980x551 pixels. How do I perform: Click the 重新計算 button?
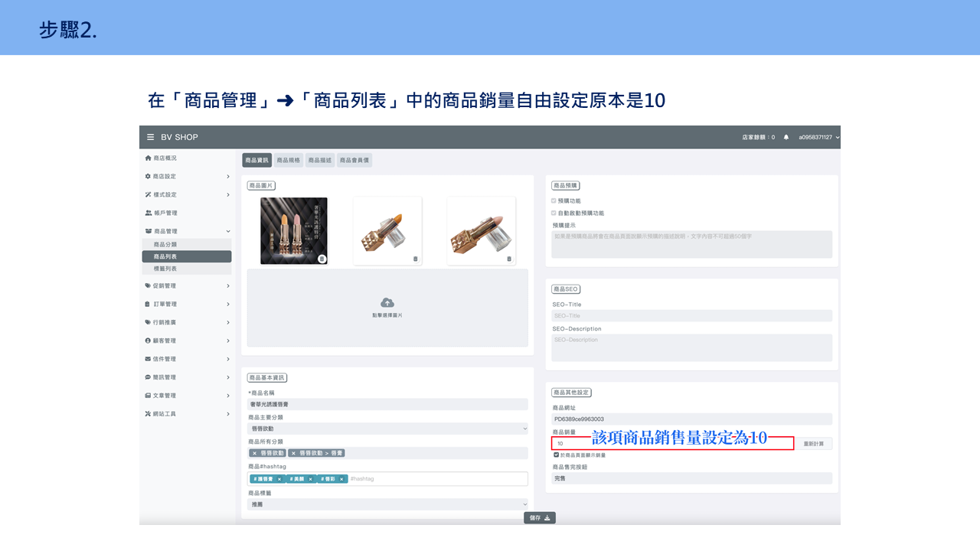tap(814, 444)
